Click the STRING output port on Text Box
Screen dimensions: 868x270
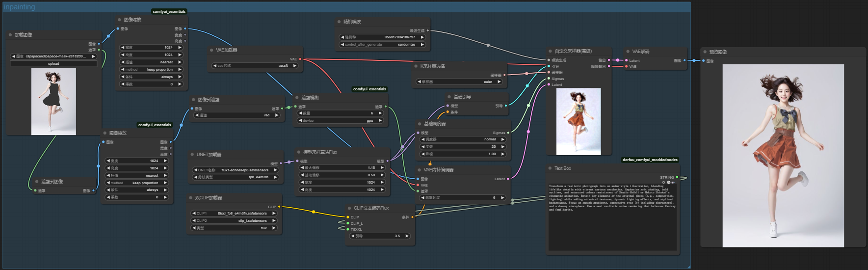coord(677,177)
